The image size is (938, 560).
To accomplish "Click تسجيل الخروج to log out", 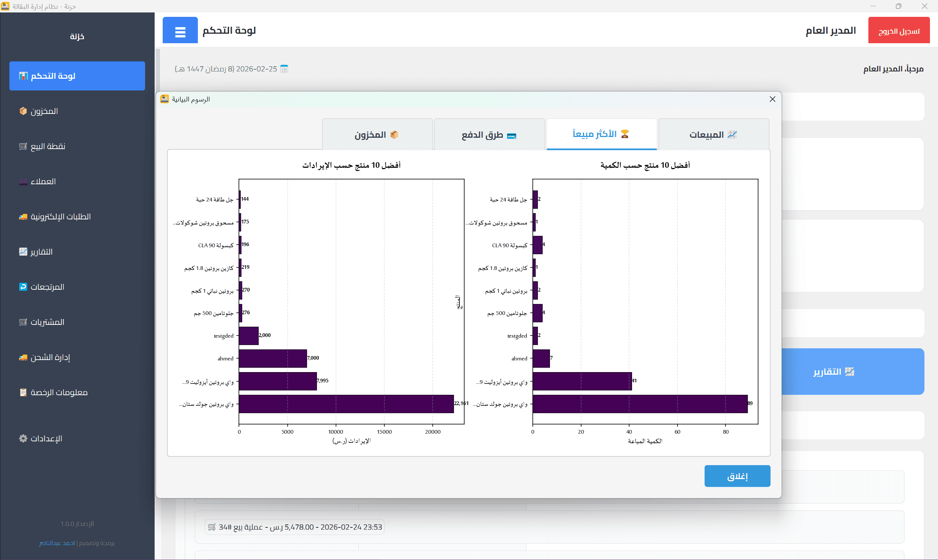I will coord(899,30).
